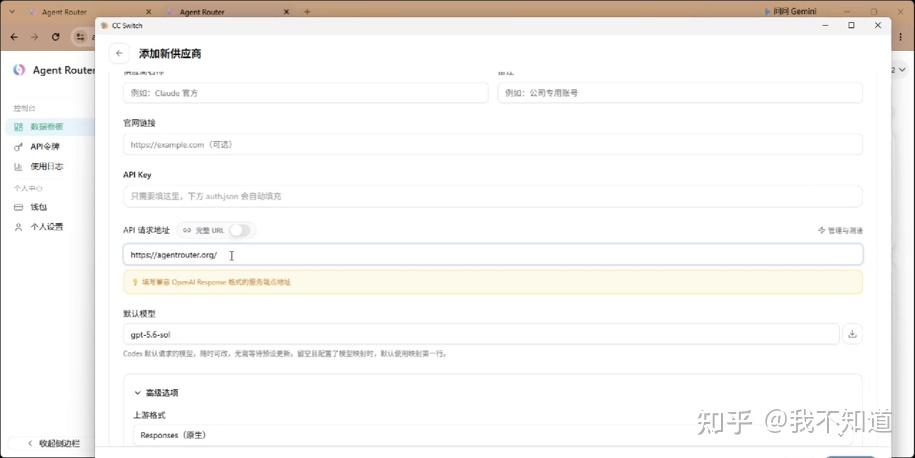The width and height of the screenshot is (915, 458).
Task: Open personal settings in Agent Router sidebar
Action: point(46,227)
